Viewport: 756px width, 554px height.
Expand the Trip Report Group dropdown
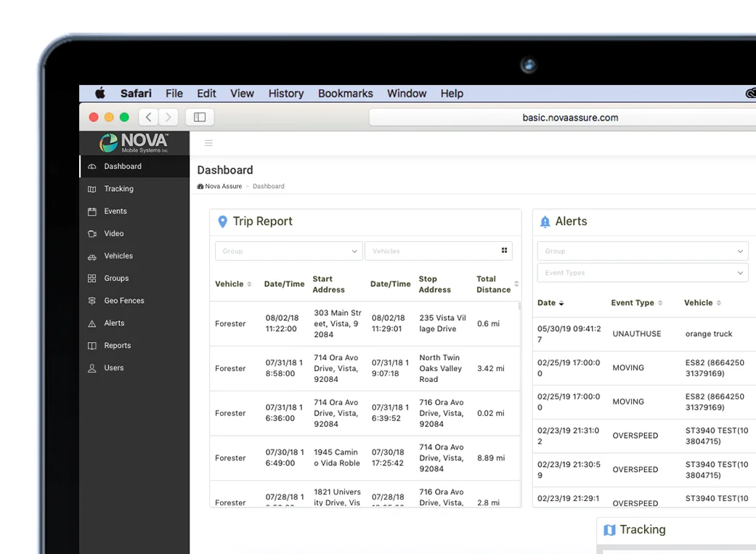click(x=289, y=250)
